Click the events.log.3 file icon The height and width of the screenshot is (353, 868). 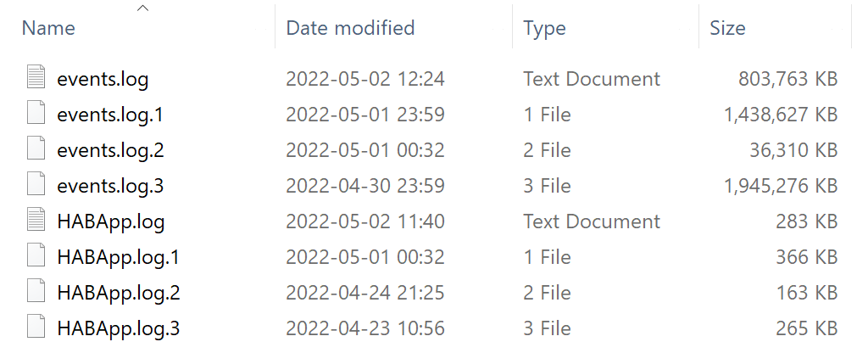coord(36,186)
